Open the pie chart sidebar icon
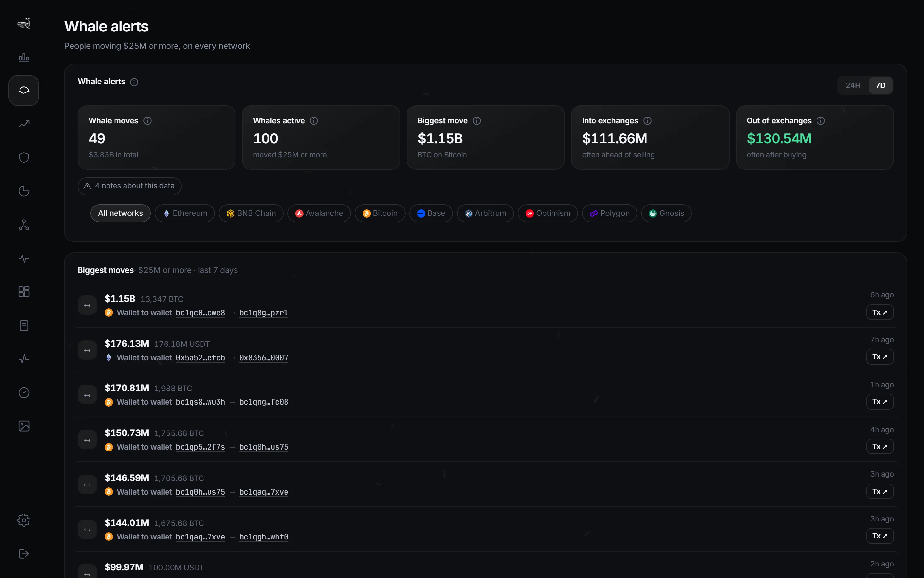Image resolution: width=924 pixels, height=578 pixels. point(24,191)
